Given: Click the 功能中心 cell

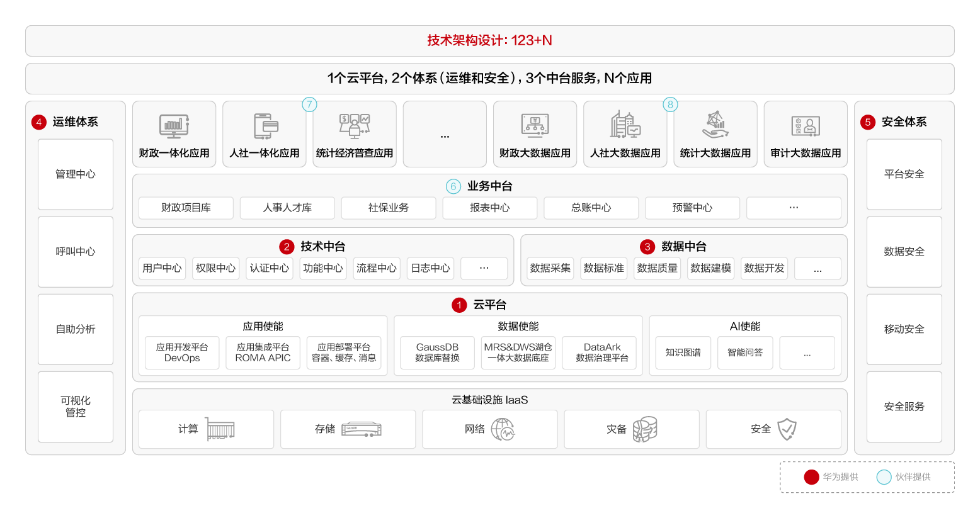Looking at the screenshot, I should click(x=323, y=268).
